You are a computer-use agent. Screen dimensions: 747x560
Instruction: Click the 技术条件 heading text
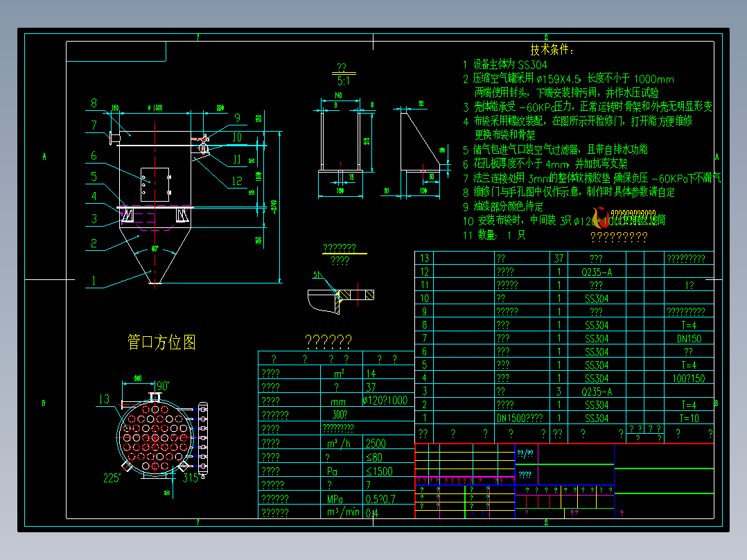(x=552, y=50)
